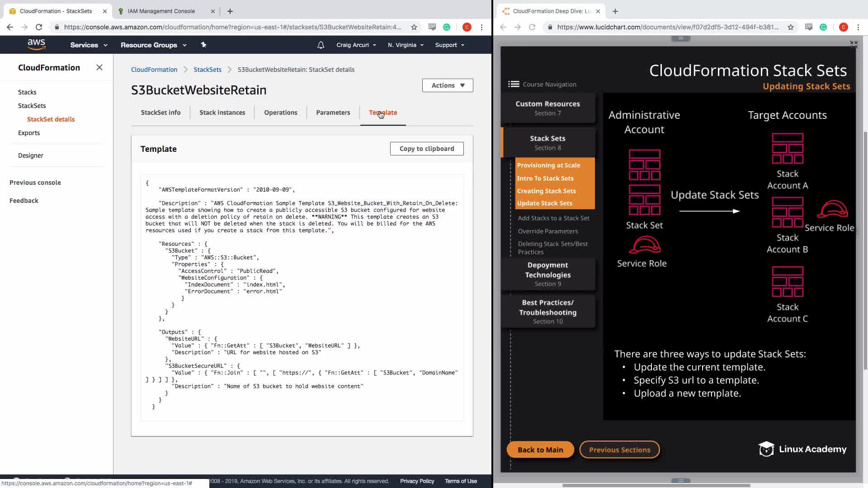Open the notifications bell icon
Screen dimensions: 868x488
point(321,45)
